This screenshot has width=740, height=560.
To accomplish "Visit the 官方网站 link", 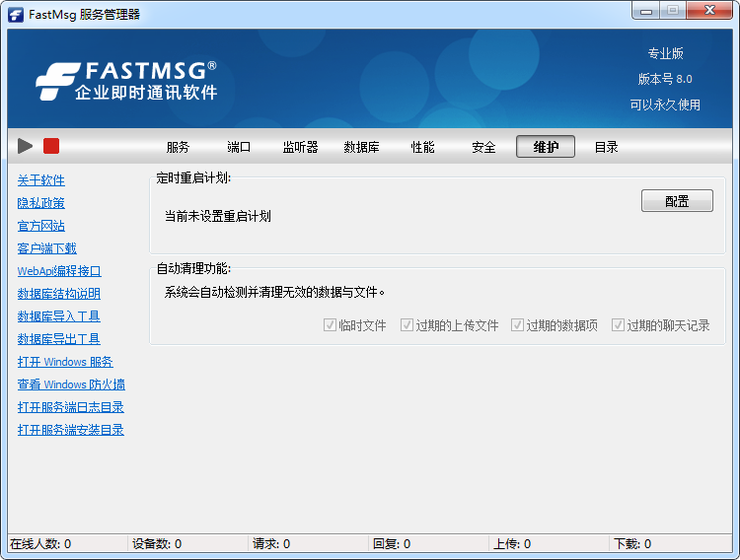I will tap(41, 226).
